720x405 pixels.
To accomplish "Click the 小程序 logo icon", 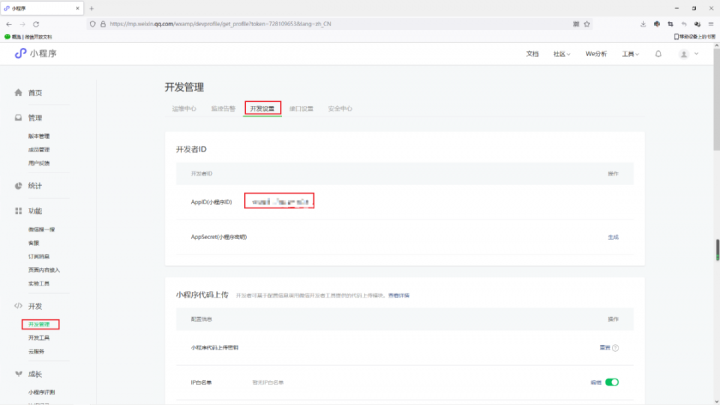I will pos(20,53).
